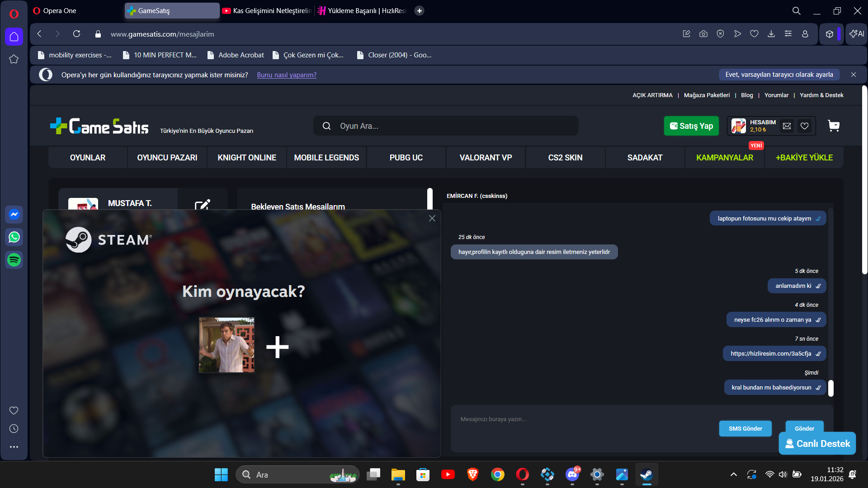The height and width of the screenshot is (488, 868).
Task: Open Discord from the taskbar
Action: click(572, 474)
